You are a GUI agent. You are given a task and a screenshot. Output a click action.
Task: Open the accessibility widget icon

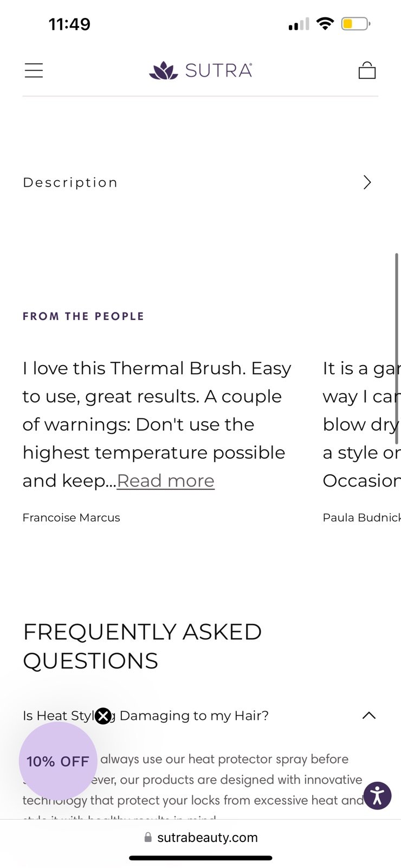pyautogui.click(x=378, y=796)
